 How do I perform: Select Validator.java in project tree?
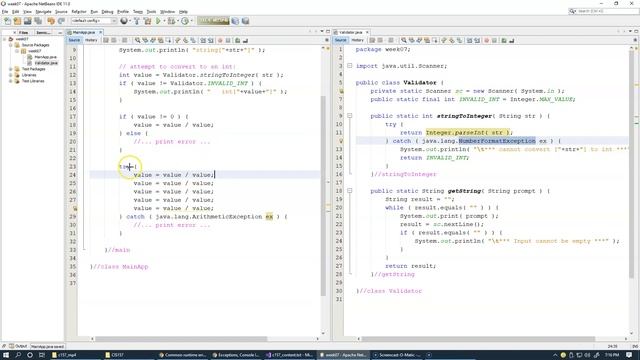46,63
